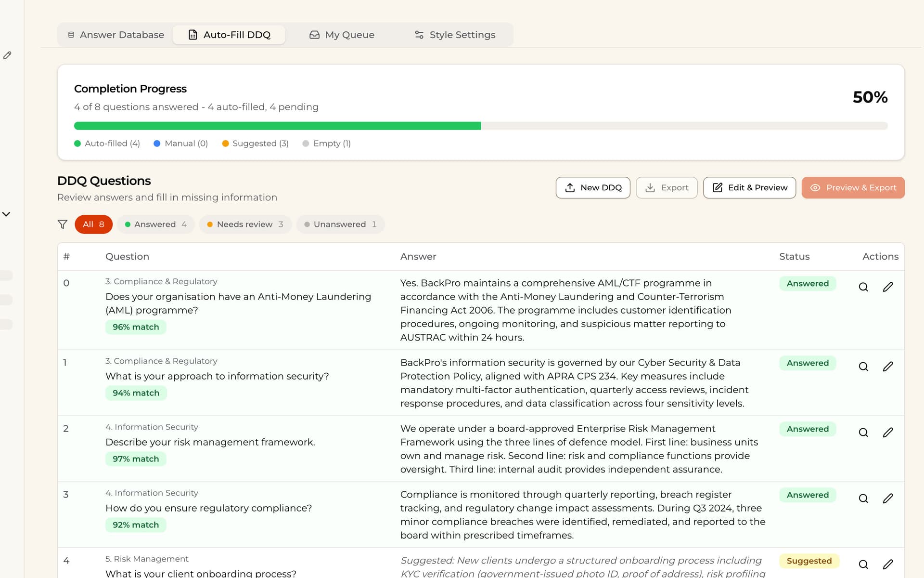Open Edit & Preview
This screenshot has height=578, width=924.
[x=749, y=187]
